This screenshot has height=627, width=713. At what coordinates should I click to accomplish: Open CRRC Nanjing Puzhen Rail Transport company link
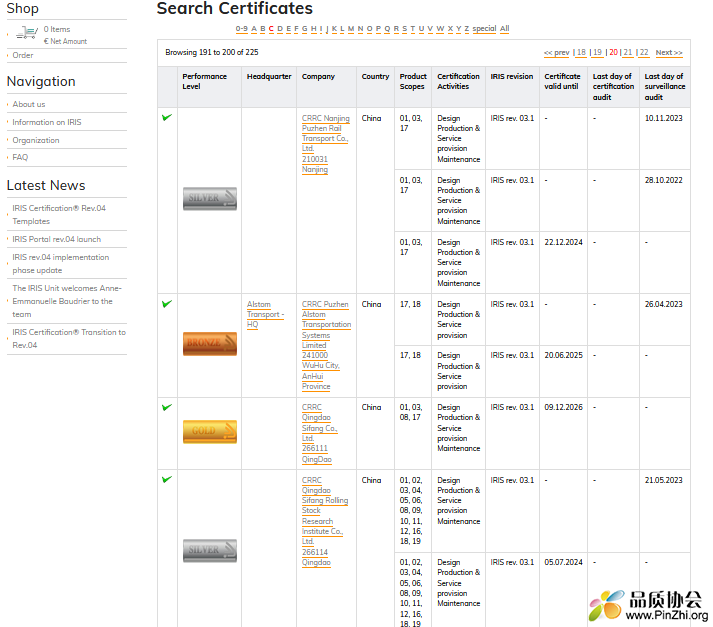pos(326,144)
